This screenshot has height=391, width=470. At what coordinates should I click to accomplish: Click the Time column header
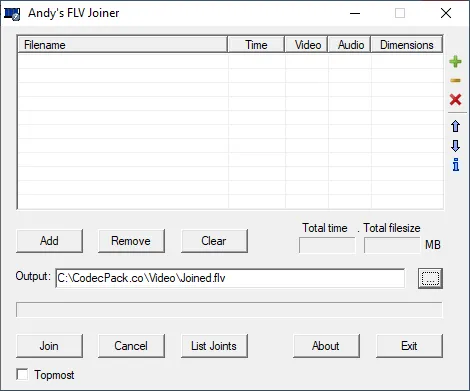(256, 45)
